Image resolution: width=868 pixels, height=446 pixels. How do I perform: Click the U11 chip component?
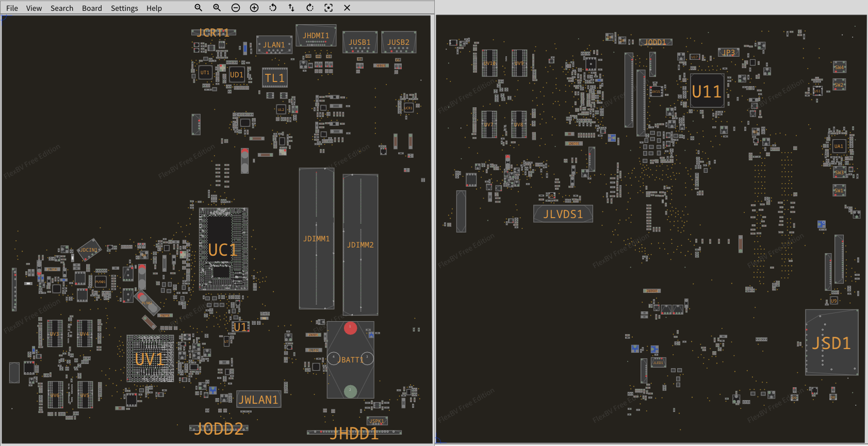point(707,91)
